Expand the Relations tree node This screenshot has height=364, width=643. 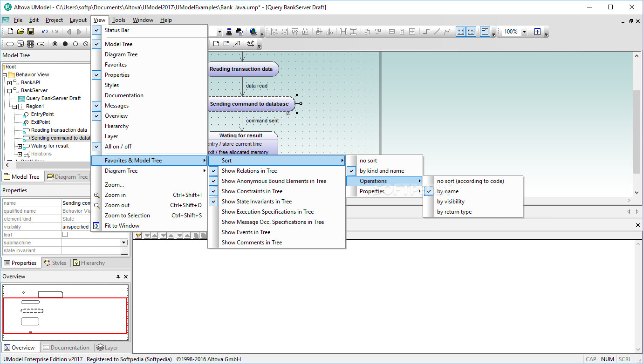(20, 154)
